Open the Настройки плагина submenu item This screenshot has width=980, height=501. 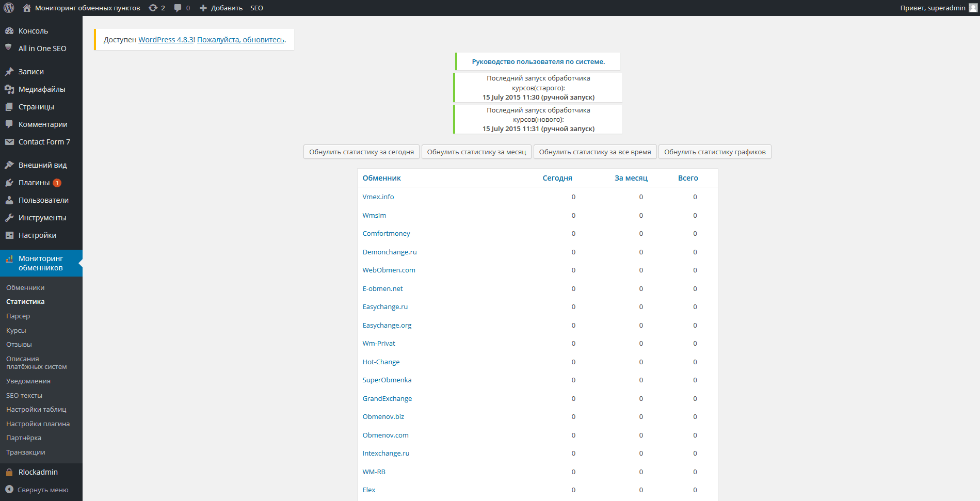(38, 424)
